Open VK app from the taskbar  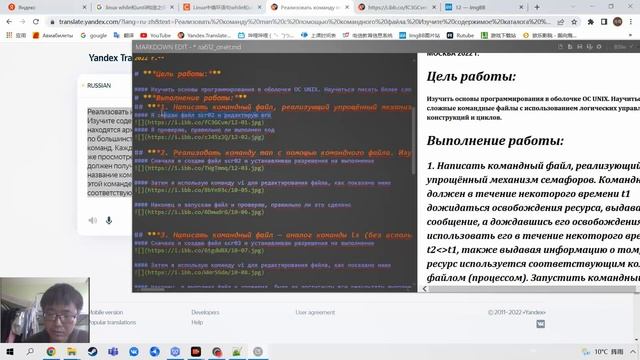[x=134, y=351]
